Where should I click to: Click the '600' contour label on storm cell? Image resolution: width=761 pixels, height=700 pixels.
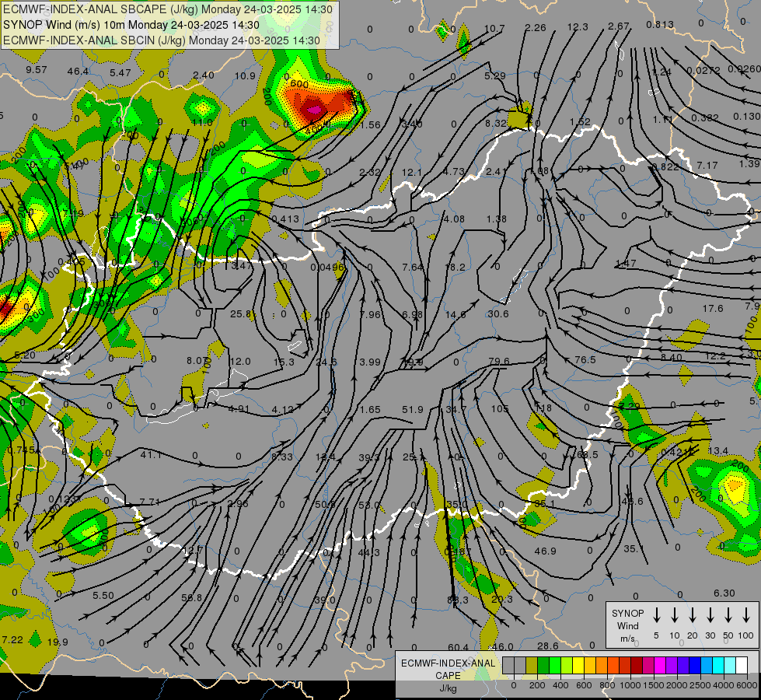[x=298, y=83]
